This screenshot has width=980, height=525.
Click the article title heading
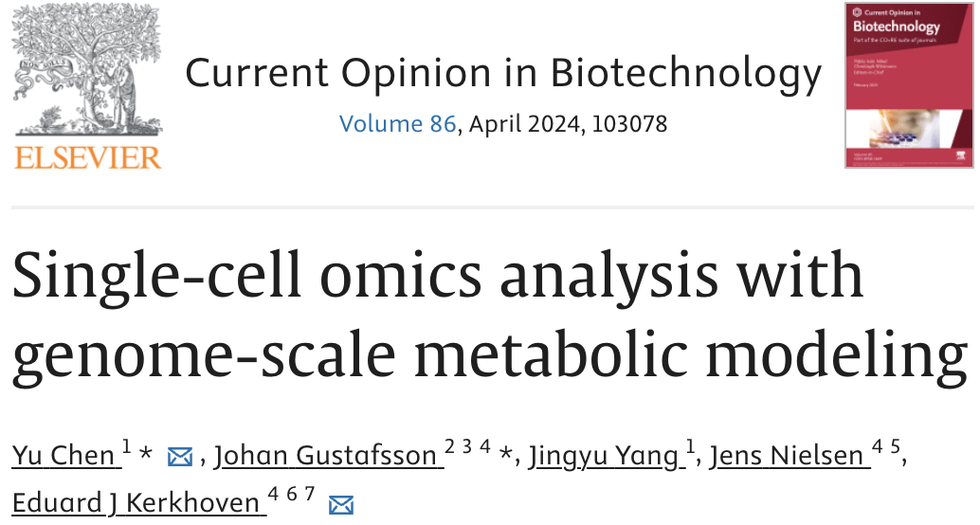pyautogui.click(x=488, y=315)
